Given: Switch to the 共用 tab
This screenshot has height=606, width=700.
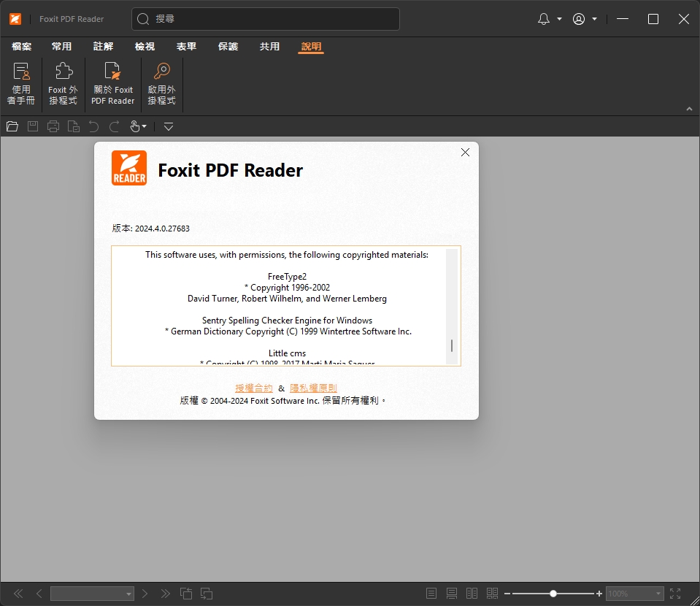Looking at the screenshot, I should (269, 47).
